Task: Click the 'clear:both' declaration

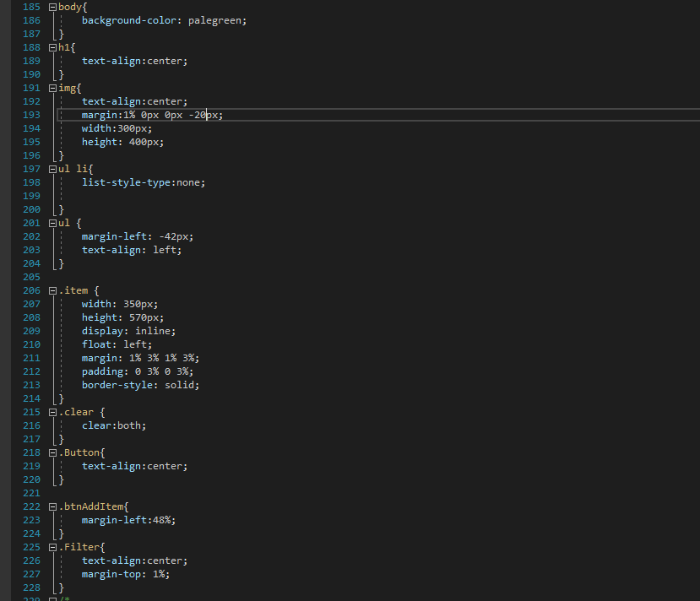Action: 111,425
